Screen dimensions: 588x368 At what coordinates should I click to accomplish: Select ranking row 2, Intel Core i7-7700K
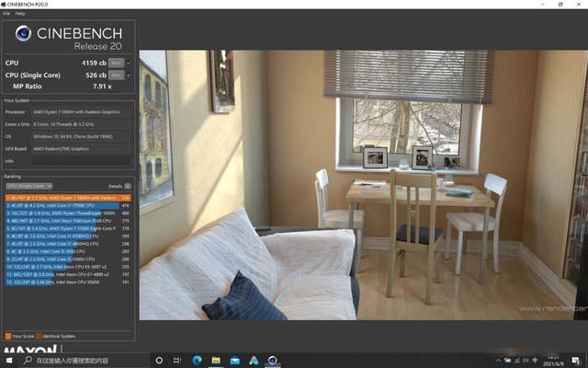[x=68, y=205]
